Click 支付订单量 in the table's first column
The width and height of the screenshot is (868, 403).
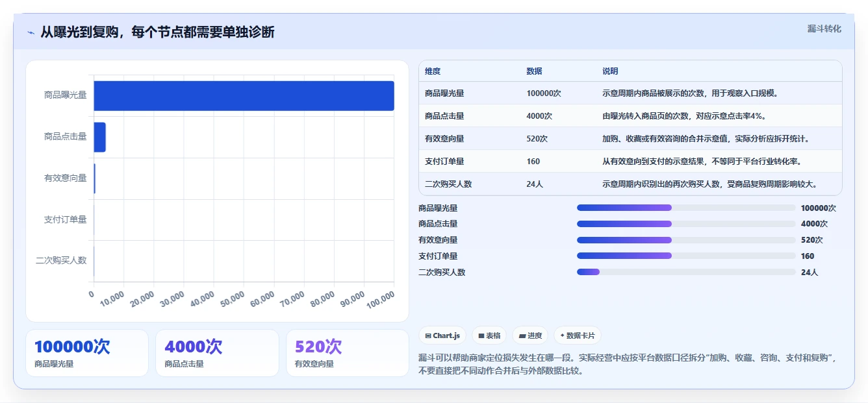(x=444, y=162)
